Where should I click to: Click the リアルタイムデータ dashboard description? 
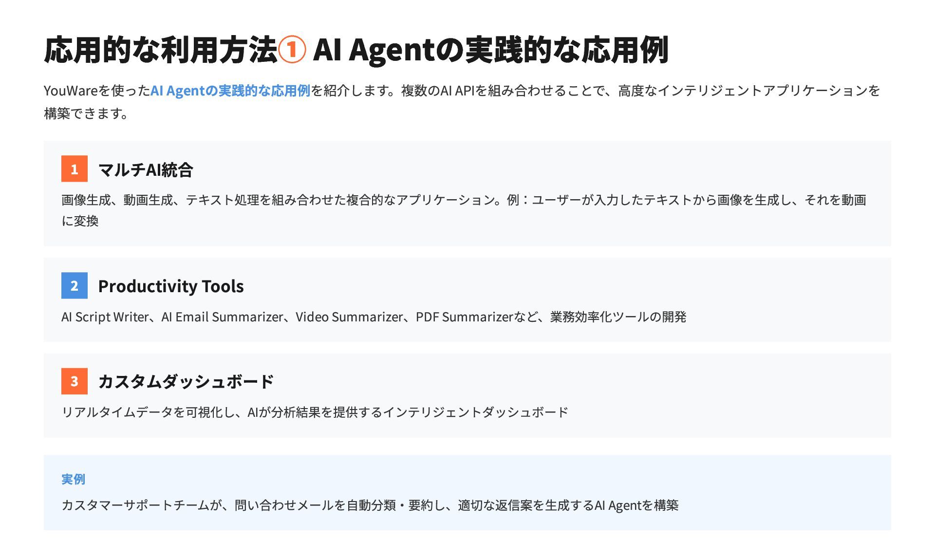(315, 412)
